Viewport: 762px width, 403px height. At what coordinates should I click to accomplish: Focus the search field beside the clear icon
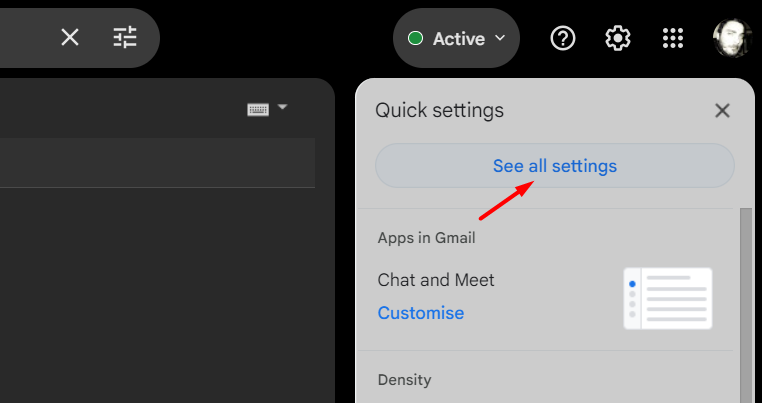(24, 38)
